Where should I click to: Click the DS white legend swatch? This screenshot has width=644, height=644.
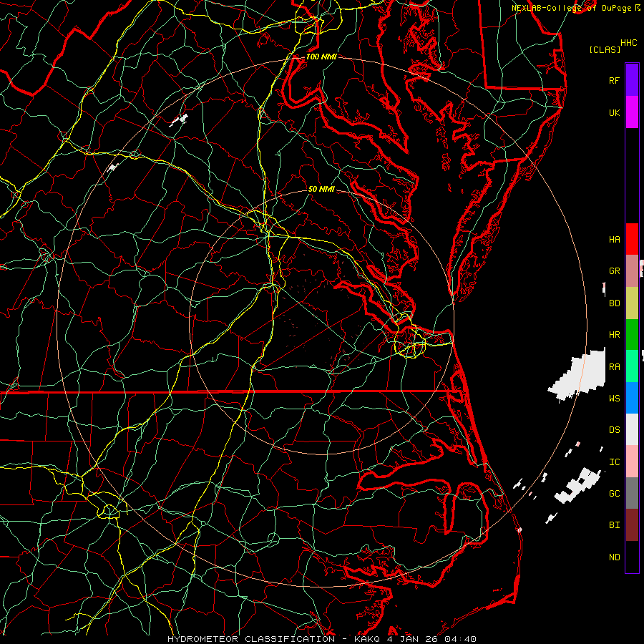[632, 429]
